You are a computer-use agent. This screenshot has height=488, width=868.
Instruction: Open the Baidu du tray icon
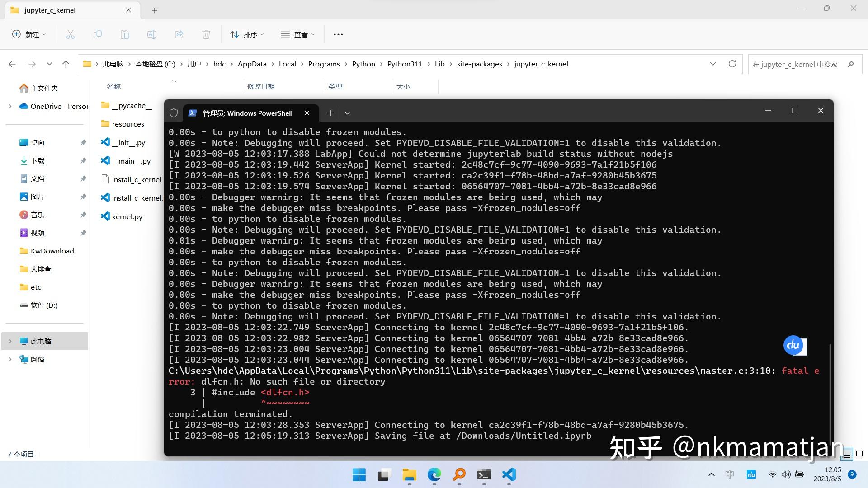[751, 474]
